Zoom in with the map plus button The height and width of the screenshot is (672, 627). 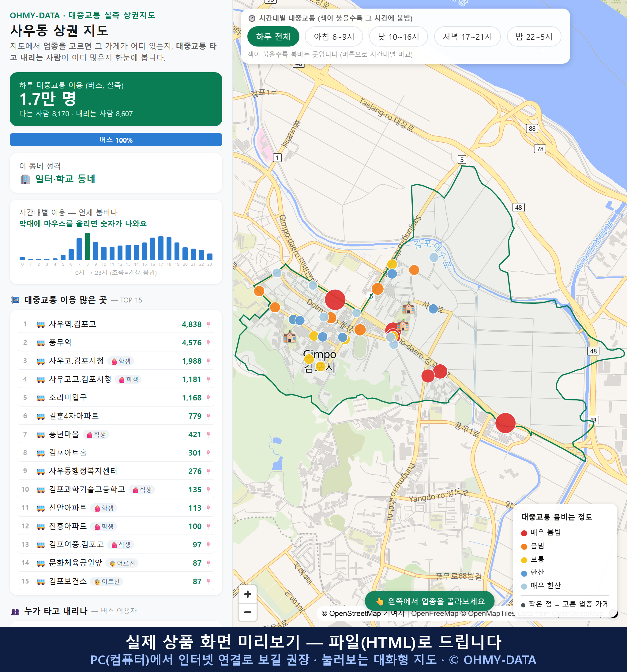(x=247, y=594)
